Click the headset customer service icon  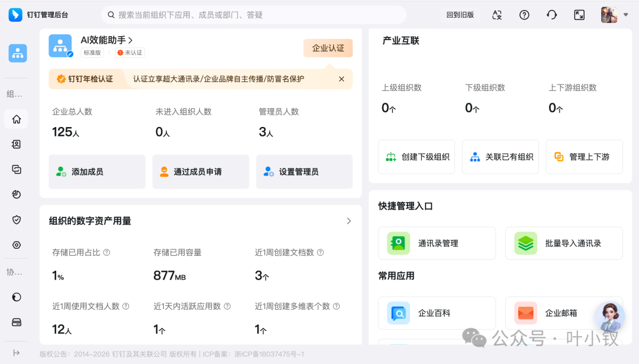pyautogui.click(x=551, y=15)
